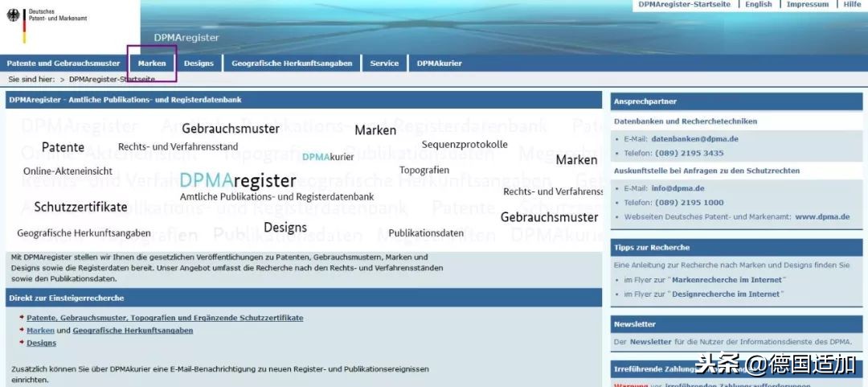Image resolution: width=868 pixels, height=387 pixels.
Task: Click Online-Akteneinsicht in the word cloud
Action: [68, 171]
